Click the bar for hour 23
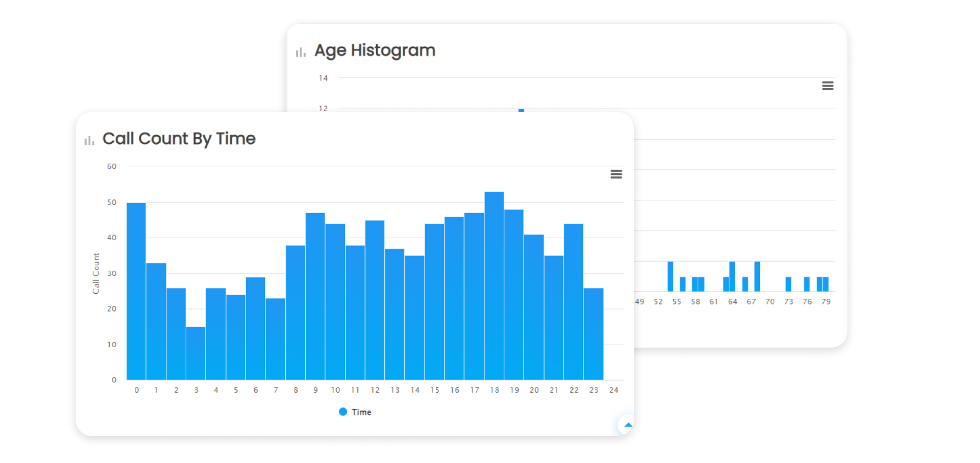This screenshot has width=980, height=463. (x=594, y=334)
